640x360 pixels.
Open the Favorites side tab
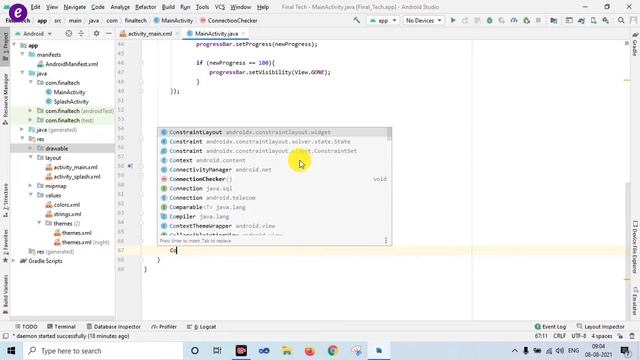coord(5,247)
